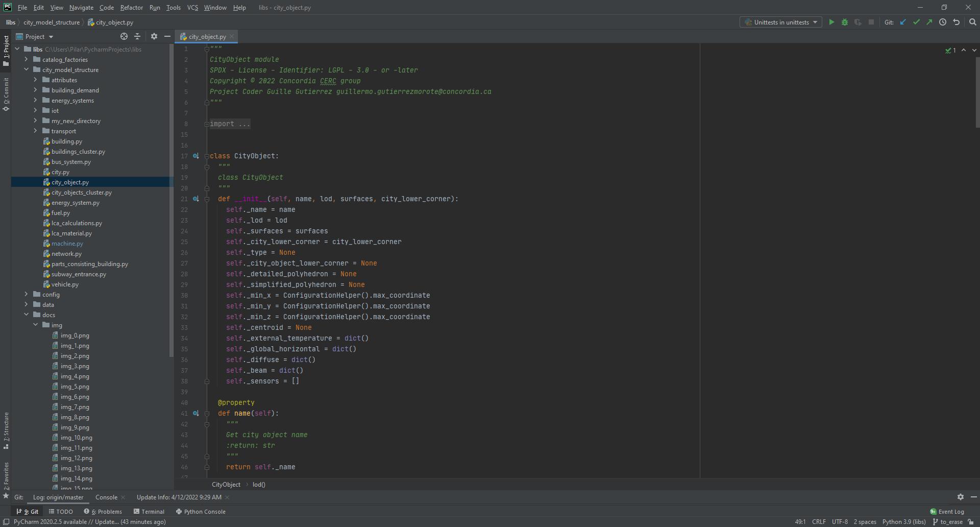Open Git log settings gear

(961, 497)
